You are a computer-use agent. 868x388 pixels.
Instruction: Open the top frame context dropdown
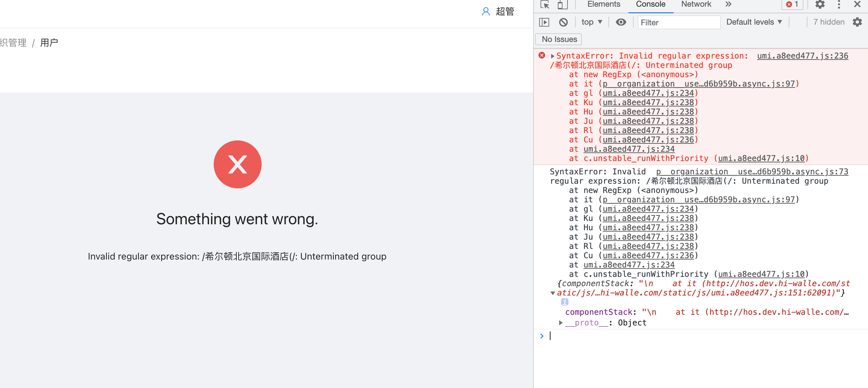[591, 22]
